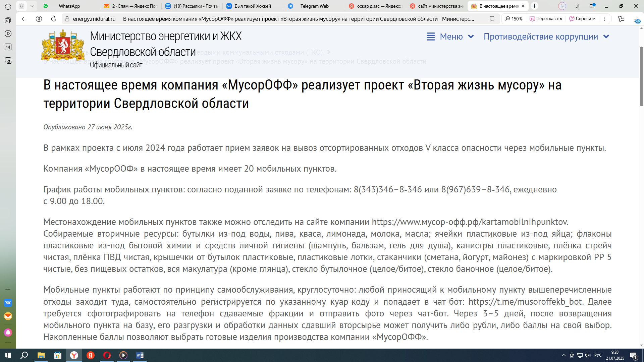644x362 pixels.
Task: Switch to the Telegram Web tab
Action: click(314, 6)
